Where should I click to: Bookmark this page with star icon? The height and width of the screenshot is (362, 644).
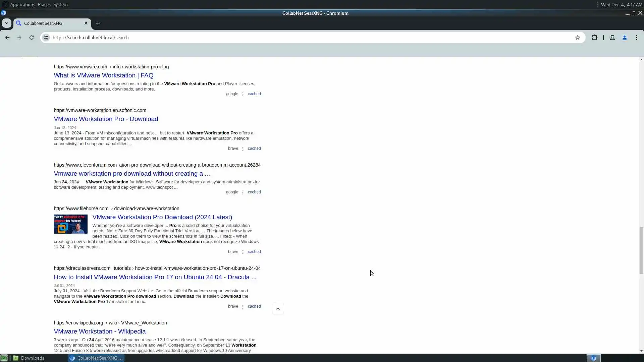tap(577, 38)
